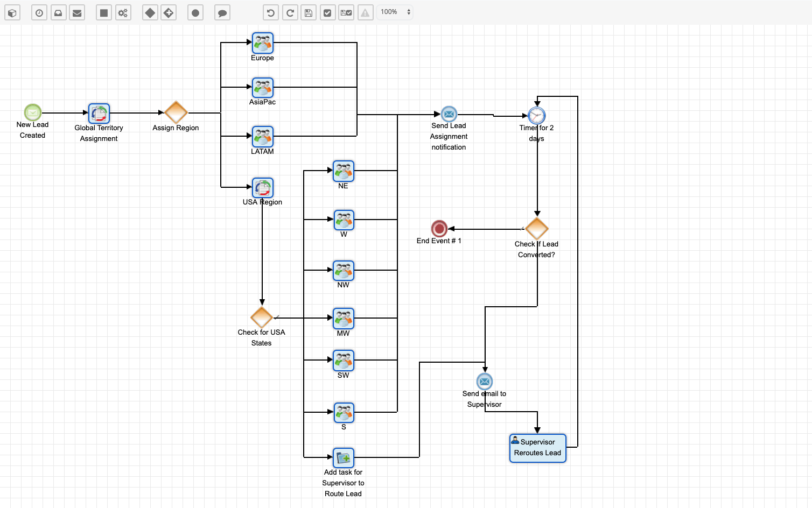Select the Check for USA States gateway
Viewport: 812px width, 508px height.
pos(262,317)
